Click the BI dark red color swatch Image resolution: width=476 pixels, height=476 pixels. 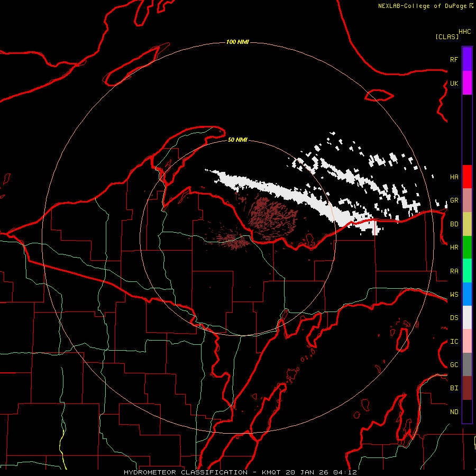pos(467,388)
